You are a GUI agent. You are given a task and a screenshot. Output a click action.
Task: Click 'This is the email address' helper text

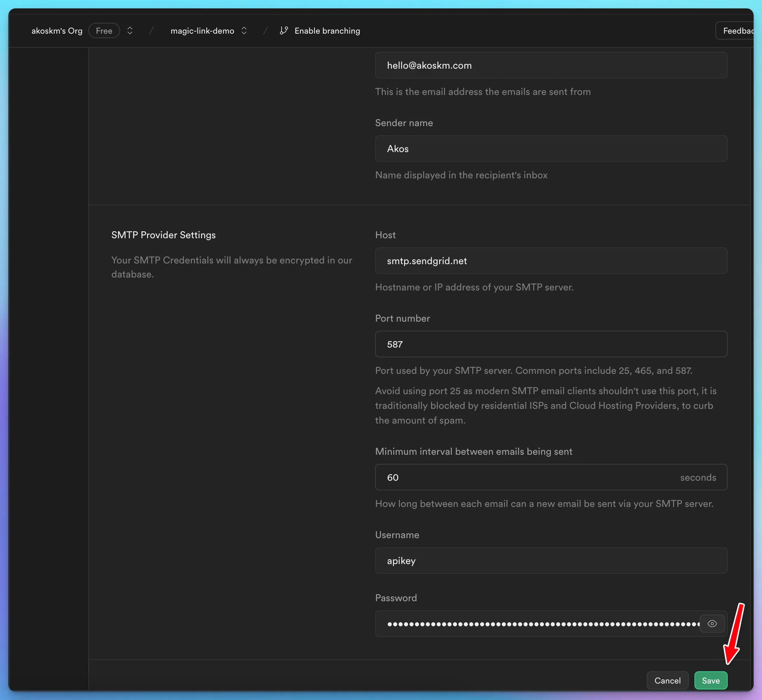pos(483,92)
